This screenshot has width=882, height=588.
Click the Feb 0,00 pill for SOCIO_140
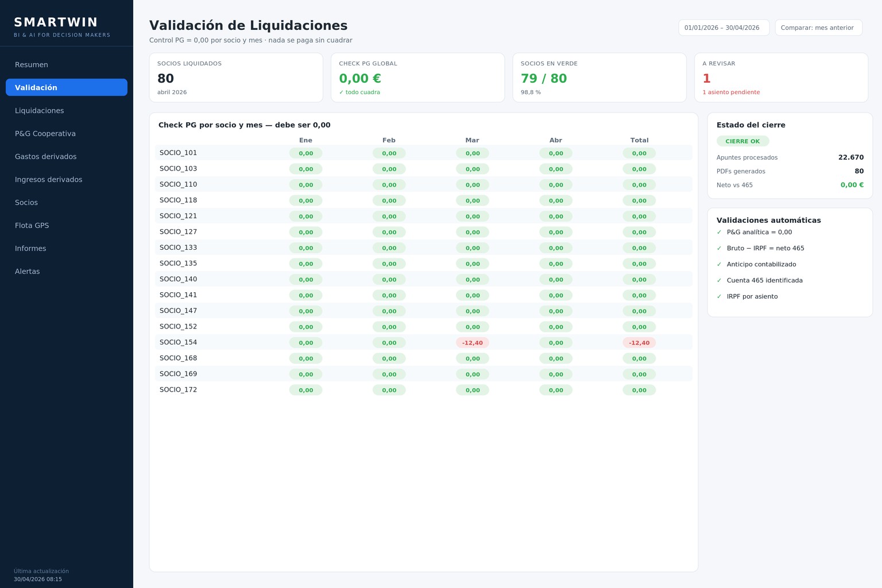389,280
